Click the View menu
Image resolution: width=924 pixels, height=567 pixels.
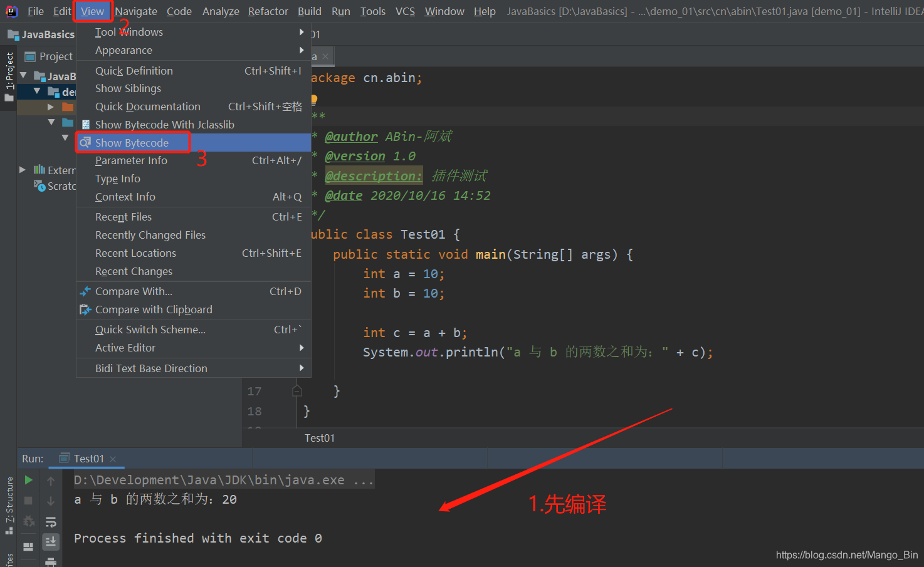click(92, 11)
